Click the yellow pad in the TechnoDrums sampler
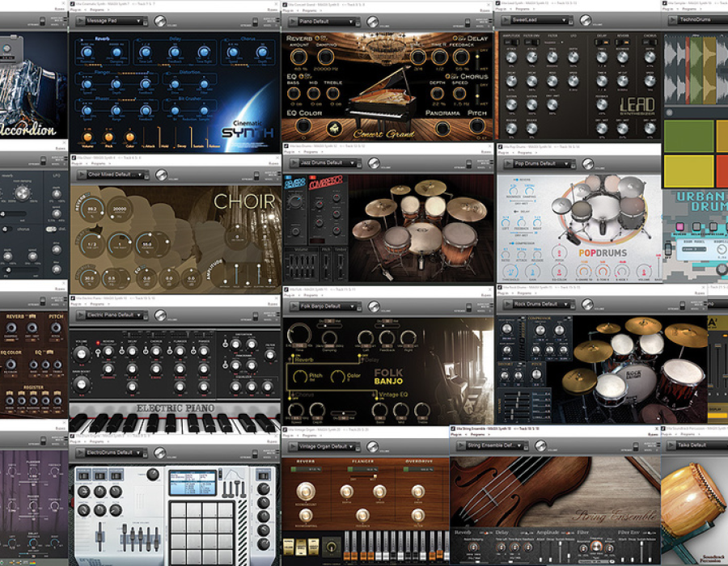728x566 pixels. coord(688,171)
